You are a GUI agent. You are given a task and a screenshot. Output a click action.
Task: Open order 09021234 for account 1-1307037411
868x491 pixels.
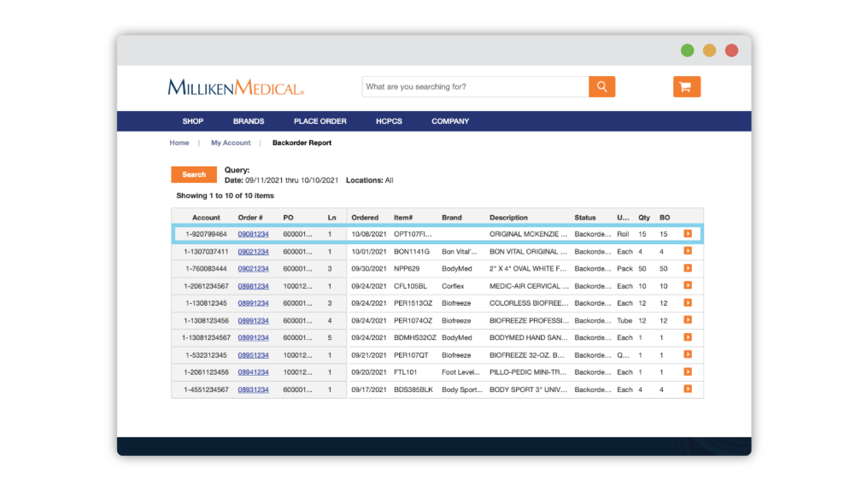point(253,251)
